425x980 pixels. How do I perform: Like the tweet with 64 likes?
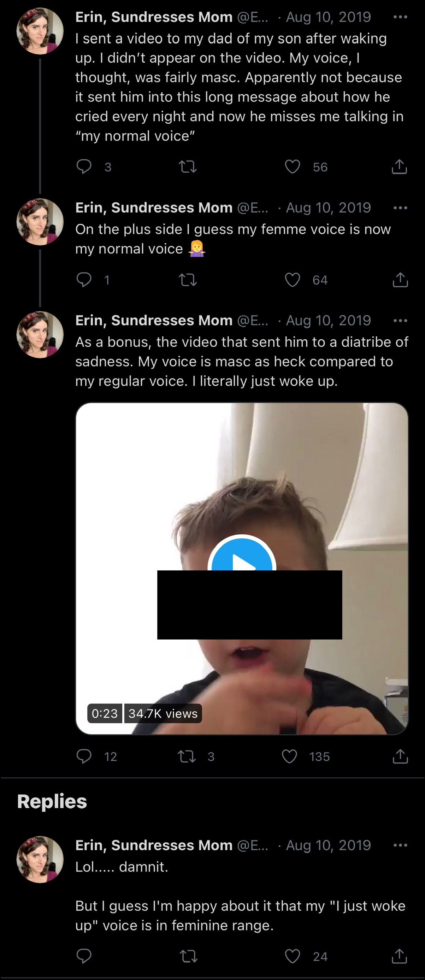pos(293,280)
